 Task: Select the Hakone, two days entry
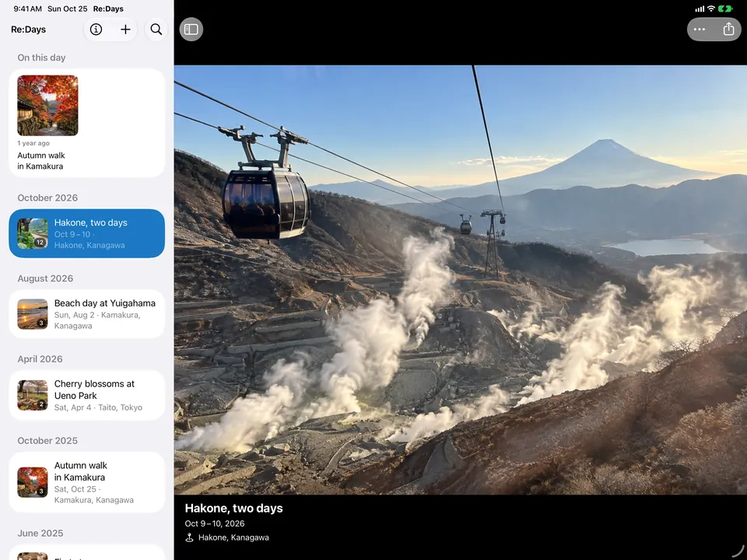pos(86,233)
